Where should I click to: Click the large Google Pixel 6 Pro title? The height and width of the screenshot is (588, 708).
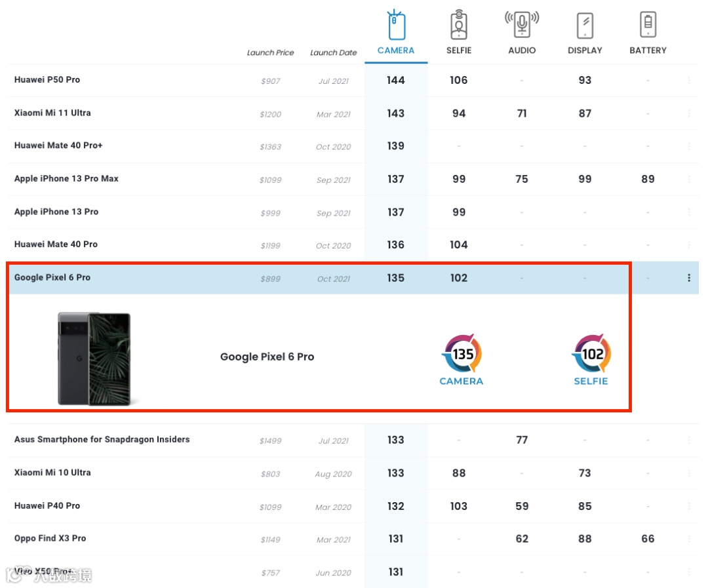pyautogui.click(x=267, y=357)
